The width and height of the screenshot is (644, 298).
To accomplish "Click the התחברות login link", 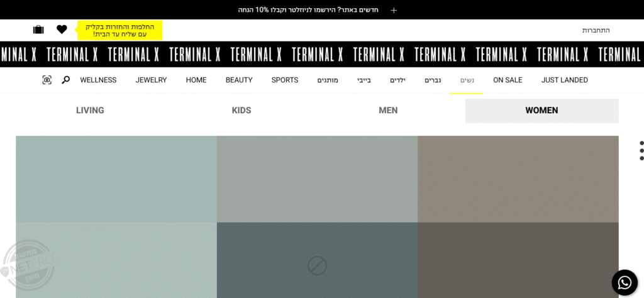I will 596,30.
